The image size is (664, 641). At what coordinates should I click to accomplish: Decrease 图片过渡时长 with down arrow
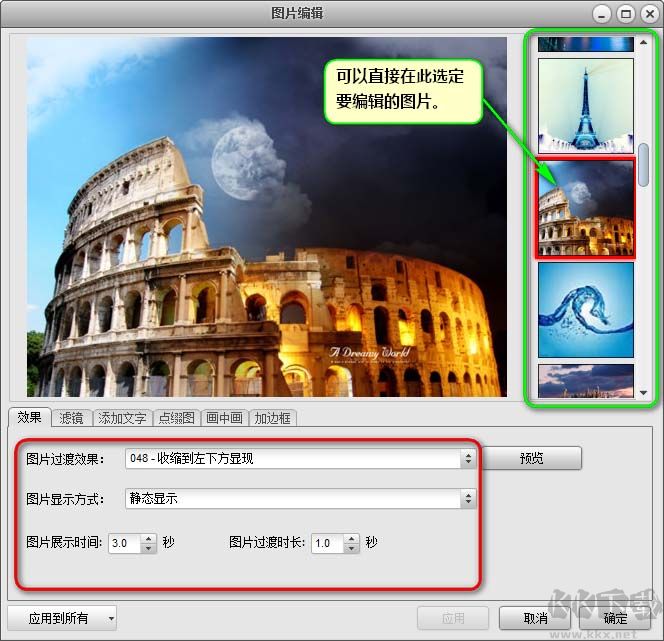pos(351,549)
